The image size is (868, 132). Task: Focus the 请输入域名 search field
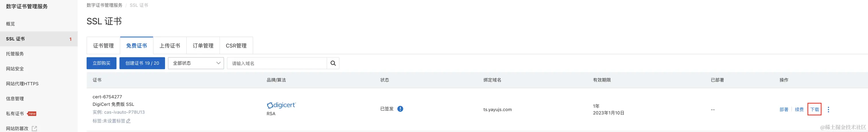(277, 63)
